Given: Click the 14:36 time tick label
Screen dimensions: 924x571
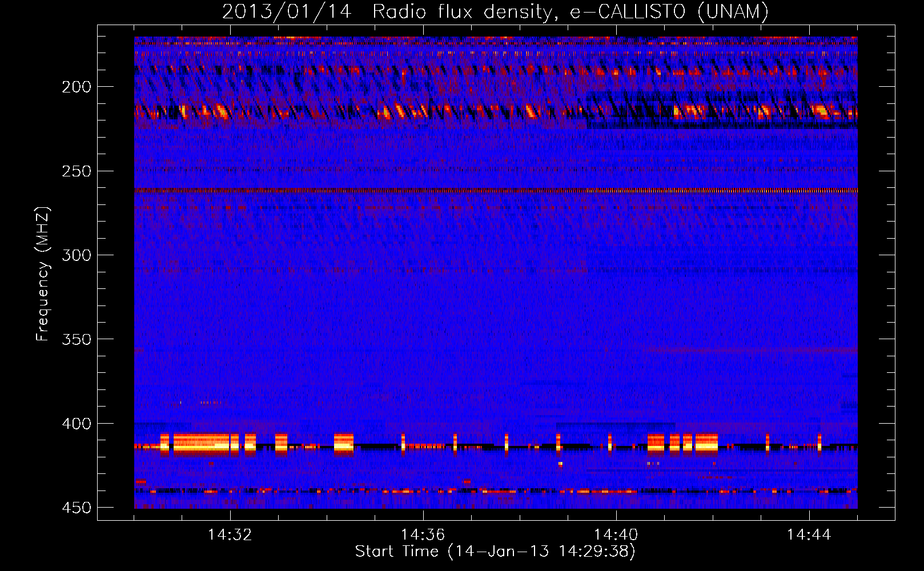Looking at the screenshot, I should [423, 535].
